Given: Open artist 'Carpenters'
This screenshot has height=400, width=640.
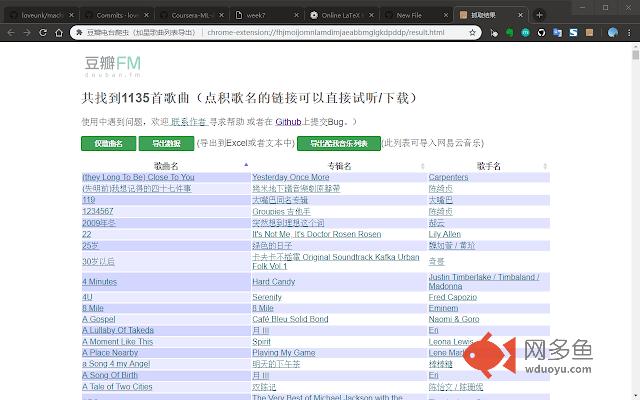Looking at the screenshot, I should [x=448, y=177].
